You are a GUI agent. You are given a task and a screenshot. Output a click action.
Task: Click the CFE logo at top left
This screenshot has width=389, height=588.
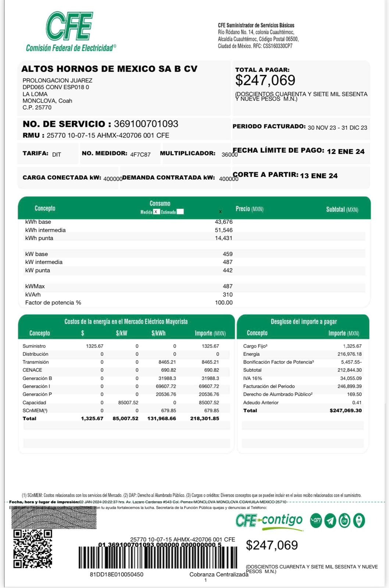point(70,31)
